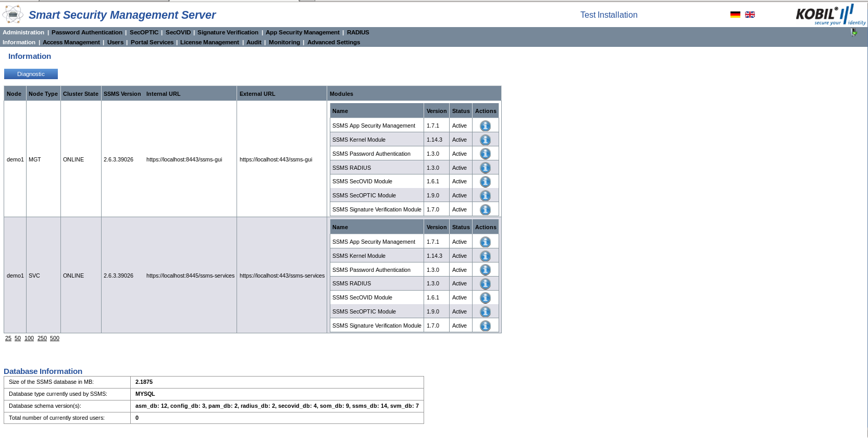868x438 pixels.
Task: Open Advanced Settings submenu
Action: click(x=333, y=42)
